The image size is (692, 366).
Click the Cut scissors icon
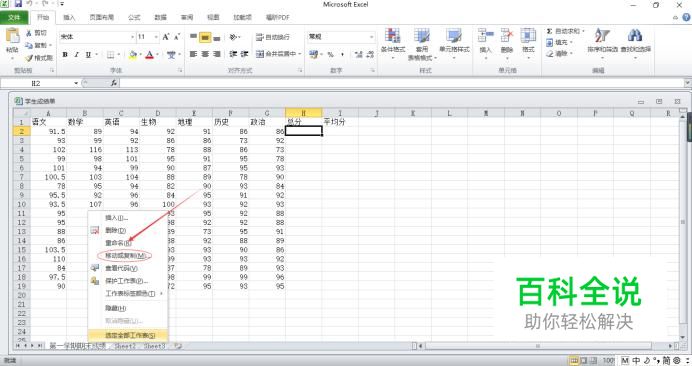click(x=28, y=33)
